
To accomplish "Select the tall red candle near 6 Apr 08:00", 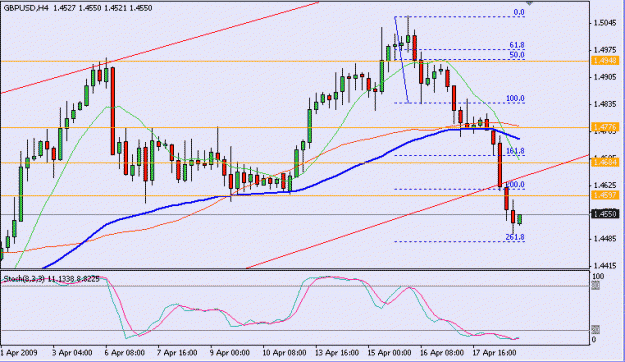I will (x=113, y=111).
